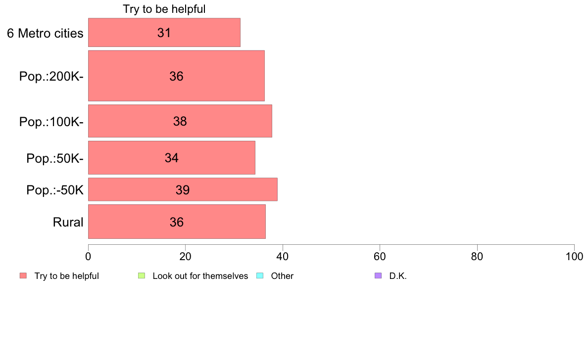Select the Pop.:200K- bar showing 36

coord(176,76)
